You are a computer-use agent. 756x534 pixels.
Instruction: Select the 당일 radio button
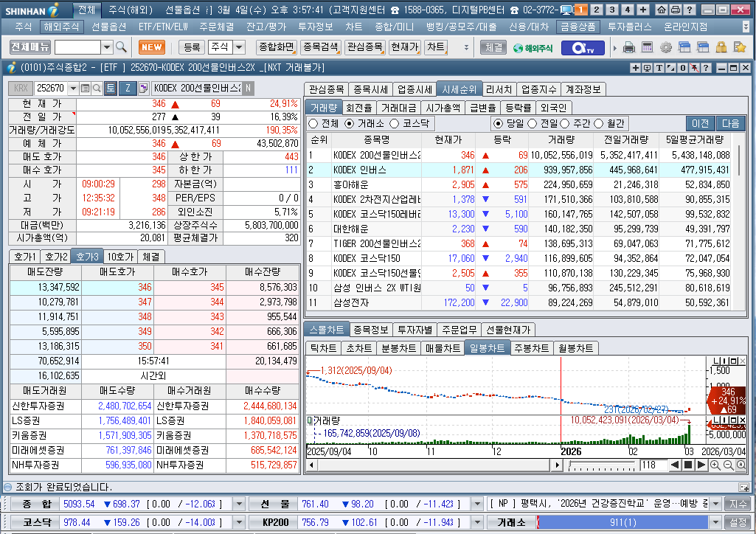499,124
